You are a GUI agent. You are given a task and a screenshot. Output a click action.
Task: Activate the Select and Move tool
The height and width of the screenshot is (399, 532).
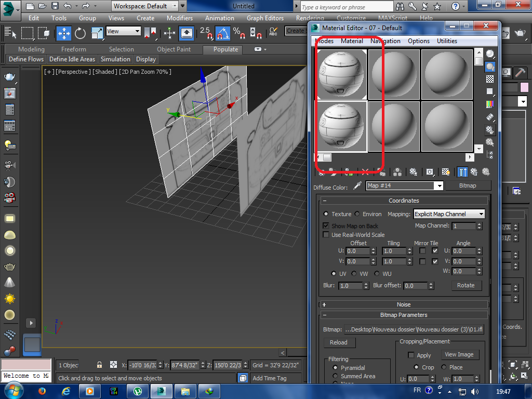click(x=64, y=33)
